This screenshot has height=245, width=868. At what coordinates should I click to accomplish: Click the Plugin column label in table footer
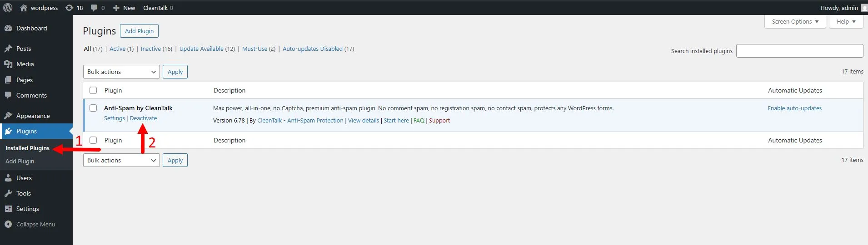[113, 140]
